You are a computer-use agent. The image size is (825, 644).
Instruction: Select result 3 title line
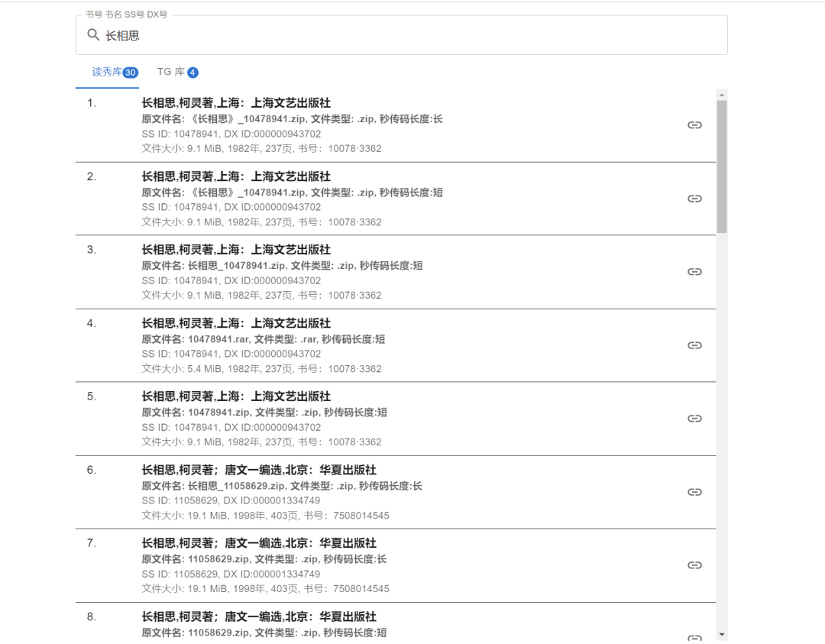(236, 249)
